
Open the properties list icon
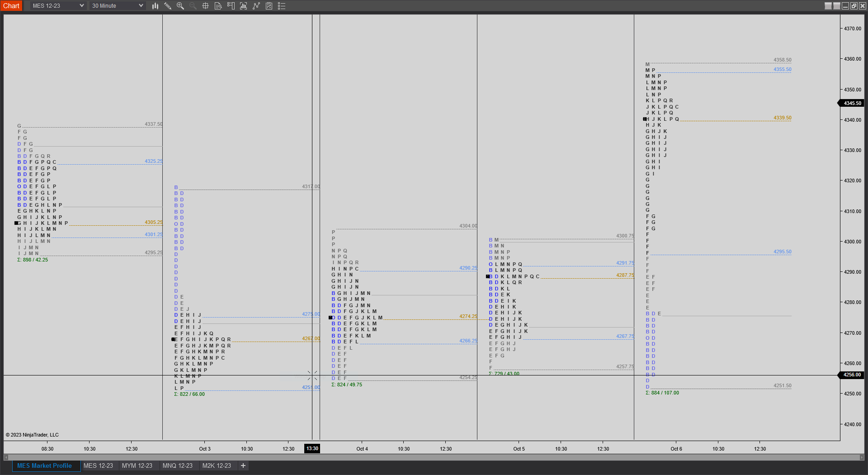(282, 6)
